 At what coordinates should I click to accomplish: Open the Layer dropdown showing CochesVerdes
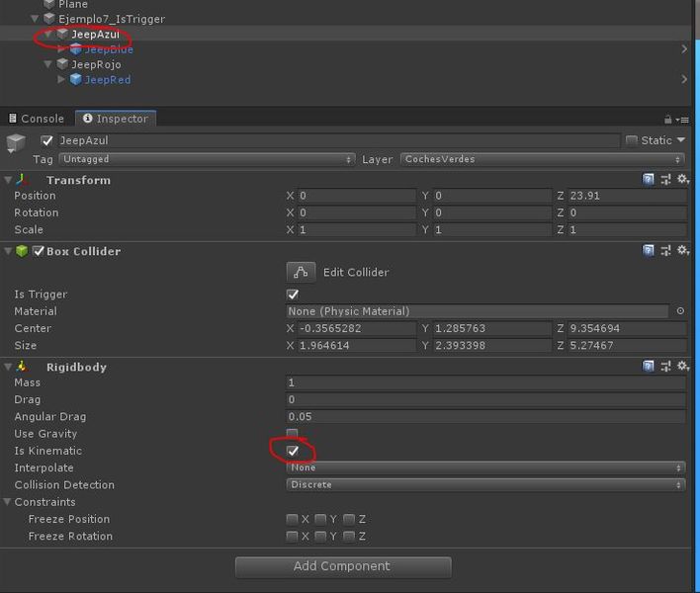[543, 159]
